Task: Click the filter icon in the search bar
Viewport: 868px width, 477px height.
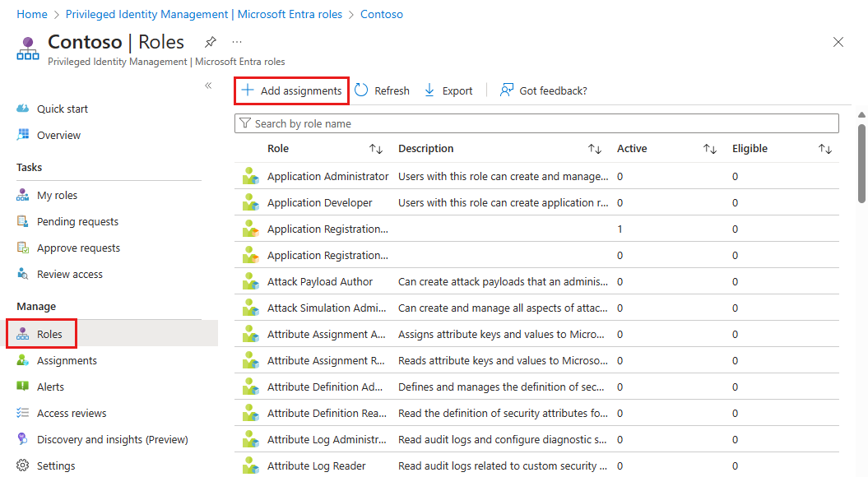Action: [x=245, y=123]
